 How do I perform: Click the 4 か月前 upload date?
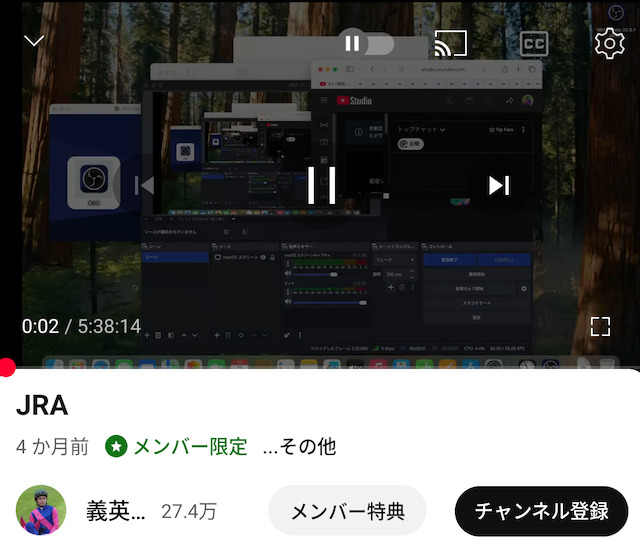pyautogui.click(x=53, y=447)
